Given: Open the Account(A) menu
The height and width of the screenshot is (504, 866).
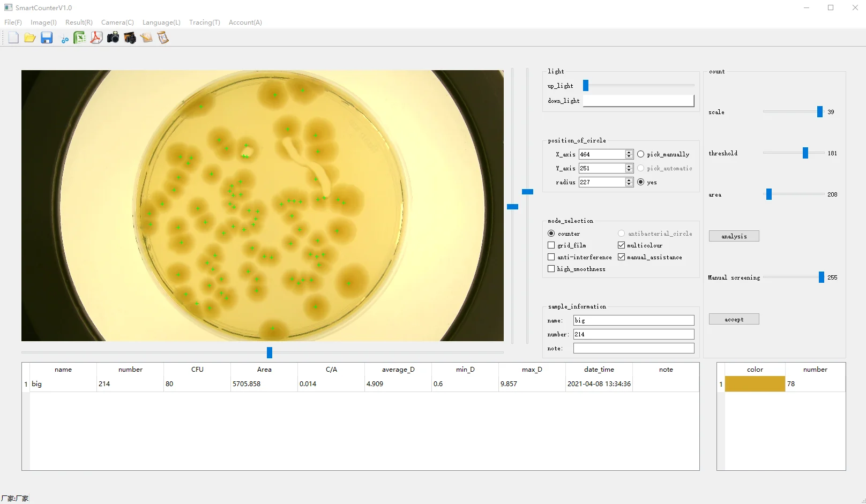Looking at the screenshot, I should pyautogui.click(x=245, y=22).
